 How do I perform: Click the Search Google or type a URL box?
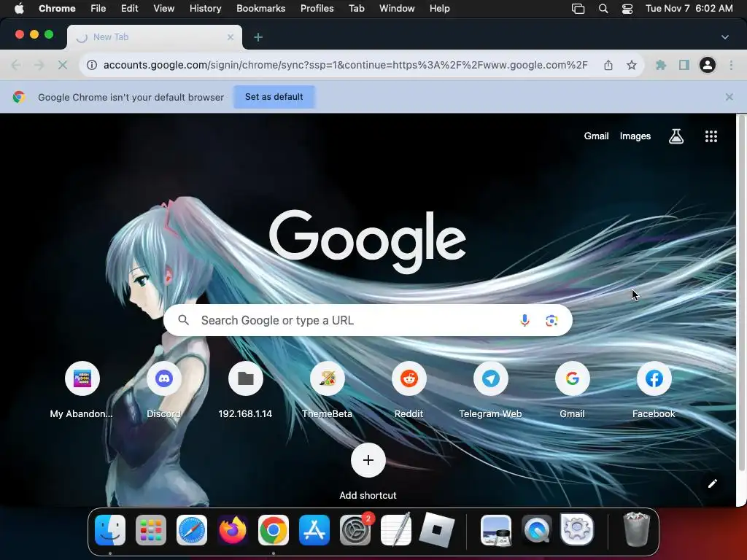tap(368, 321)
